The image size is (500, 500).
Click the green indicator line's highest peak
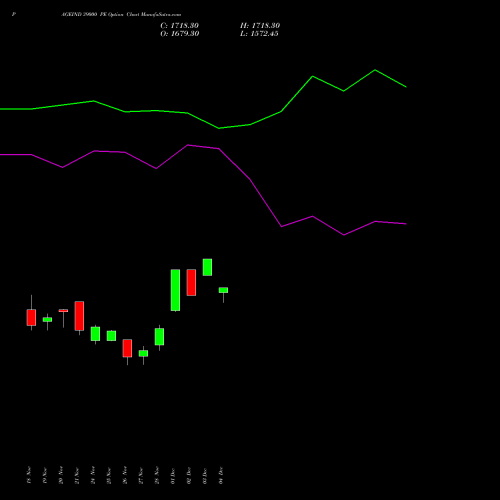pos(375,70)
